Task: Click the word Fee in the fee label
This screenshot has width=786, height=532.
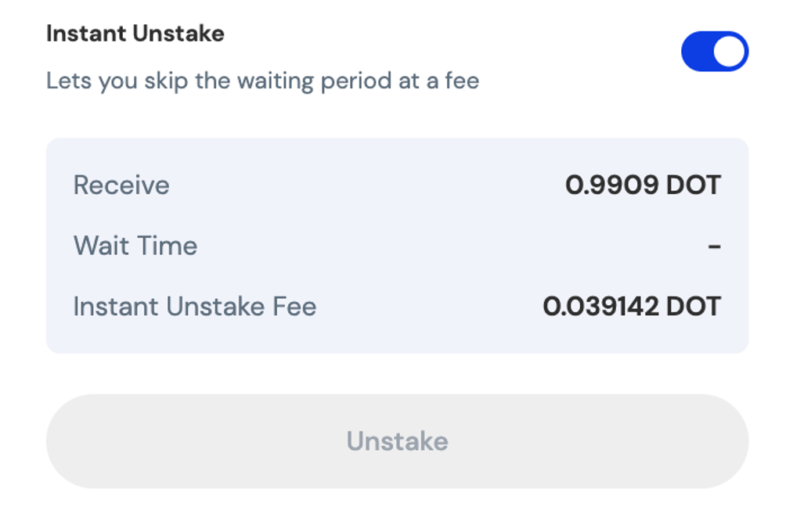Action: [295, 306]
